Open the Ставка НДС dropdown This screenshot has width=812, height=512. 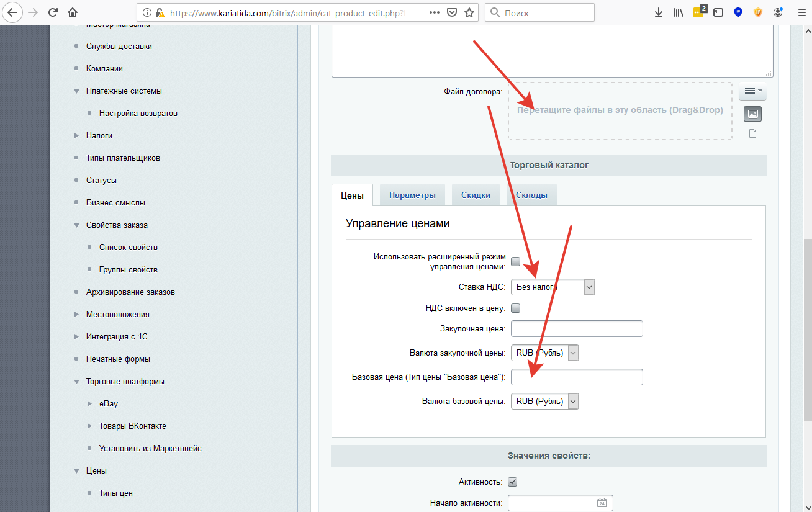click(x=553, y=287)
